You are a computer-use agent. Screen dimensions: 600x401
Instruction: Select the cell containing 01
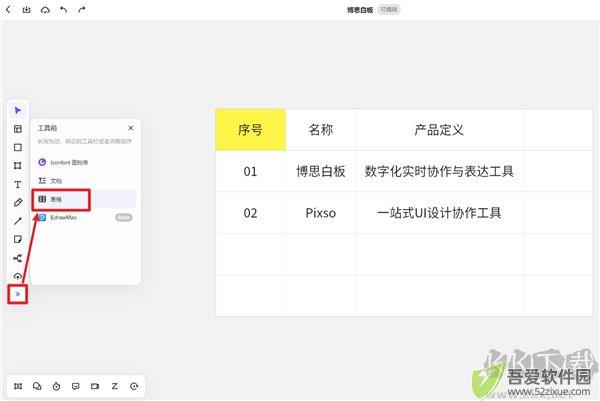click(x=251, y=171)
